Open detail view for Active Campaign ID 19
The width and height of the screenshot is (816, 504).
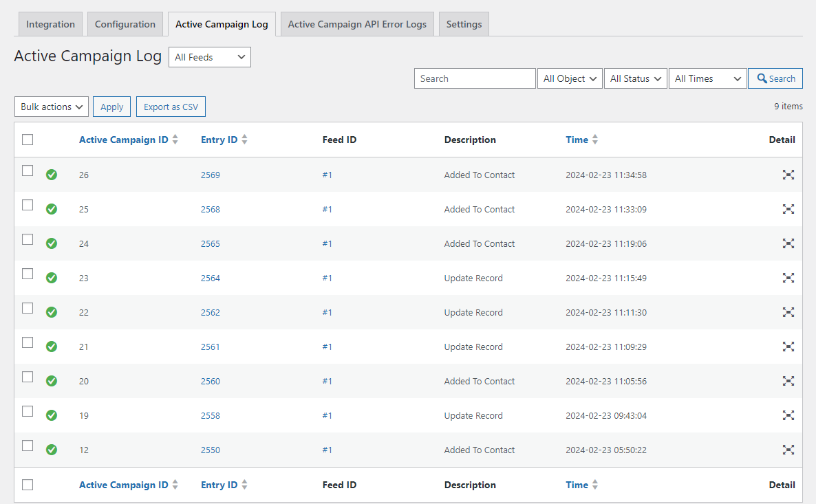tap(788, 415)
